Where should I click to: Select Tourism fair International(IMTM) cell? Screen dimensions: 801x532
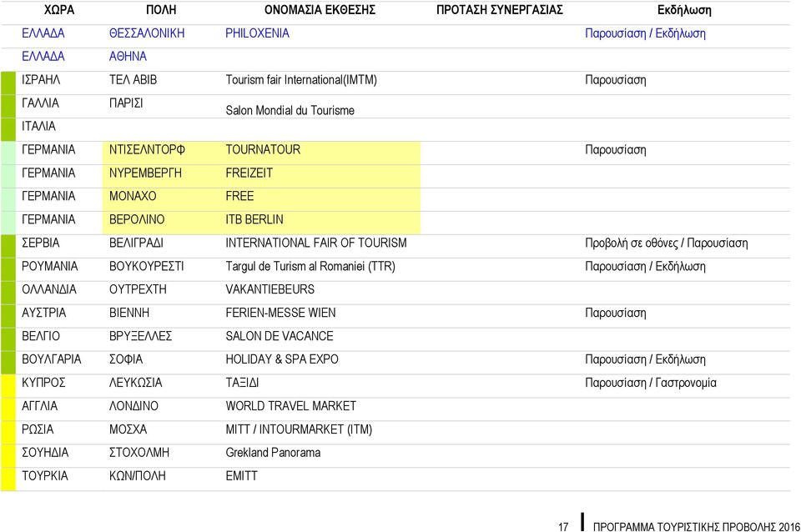point(301,80)
